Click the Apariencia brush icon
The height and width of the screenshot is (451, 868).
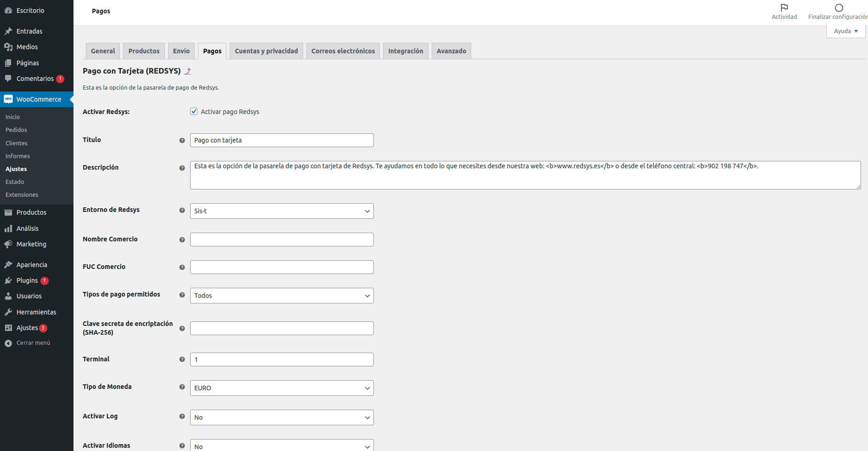pyautogui.click(x=8, y=265)
